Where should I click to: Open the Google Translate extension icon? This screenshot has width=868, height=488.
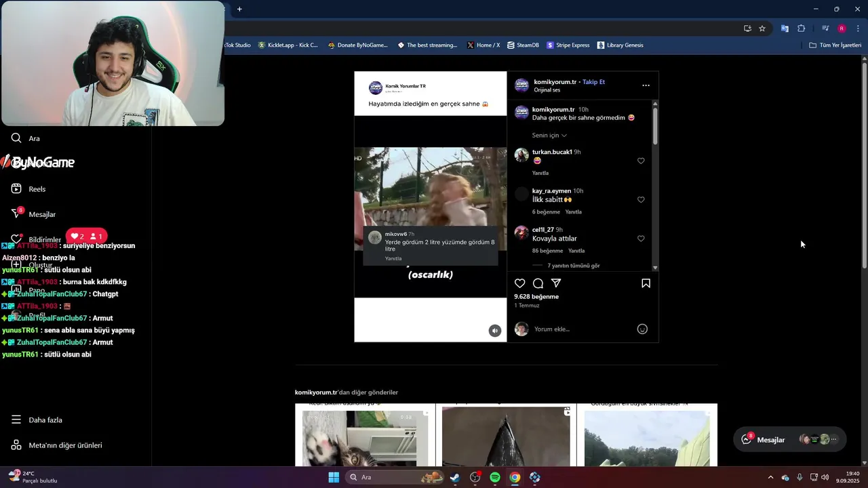pyautogui.click(x=785, y=28)
